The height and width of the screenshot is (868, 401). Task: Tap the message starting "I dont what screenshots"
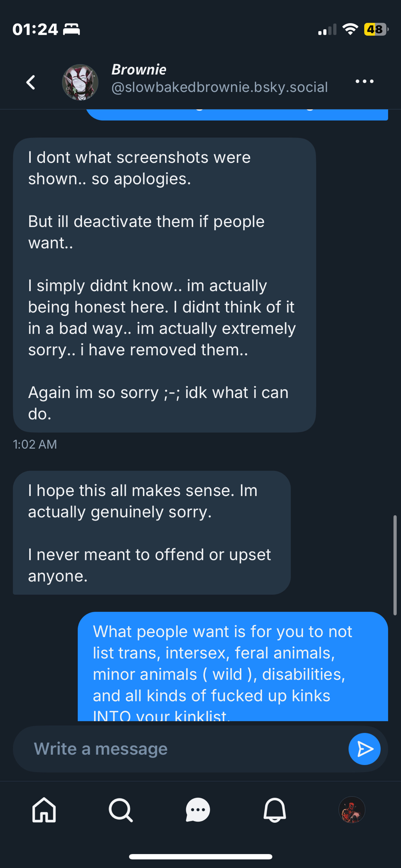click(164, 285)
